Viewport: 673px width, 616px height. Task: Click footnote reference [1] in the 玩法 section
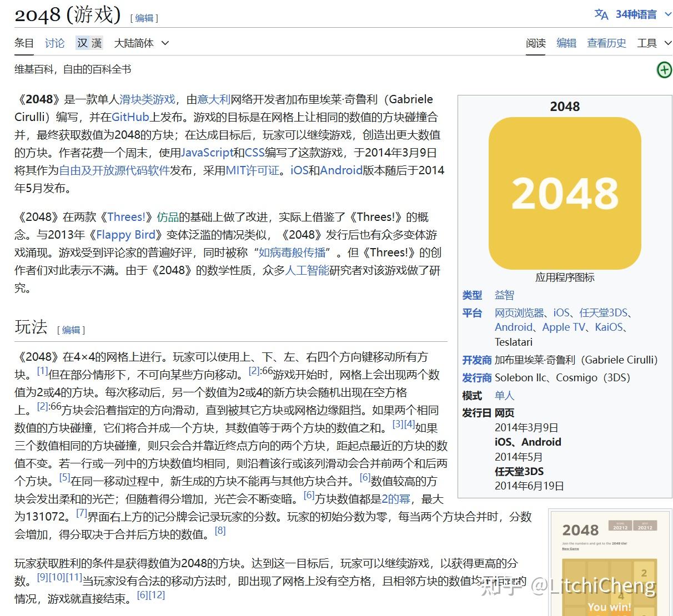[x=42, y=370]
